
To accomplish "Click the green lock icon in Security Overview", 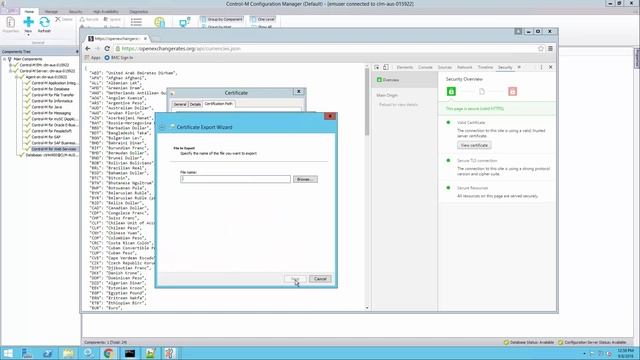I will click(x=451, y=91).
